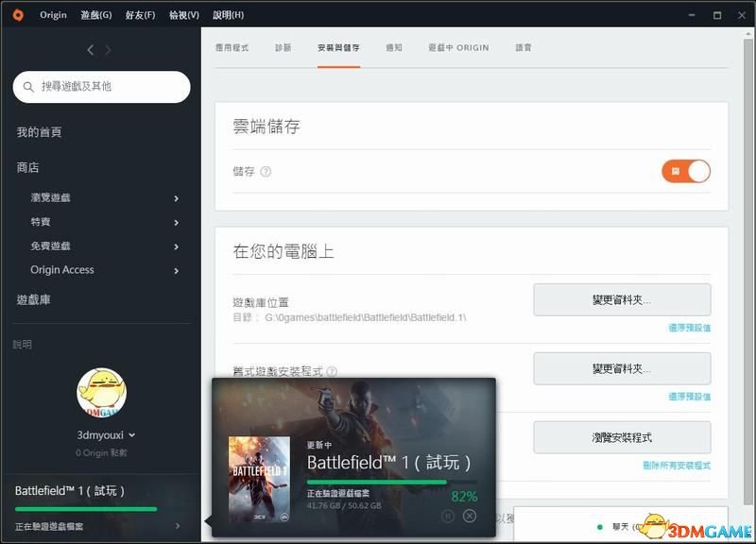Click the Battlefield 1 box art thumbnail
Screen dimensions: 756x544
(x=259, y=480)
